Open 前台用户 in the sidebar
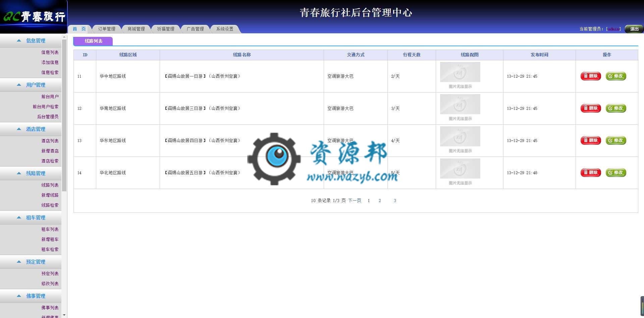644x318 pixels. [50, 97]
